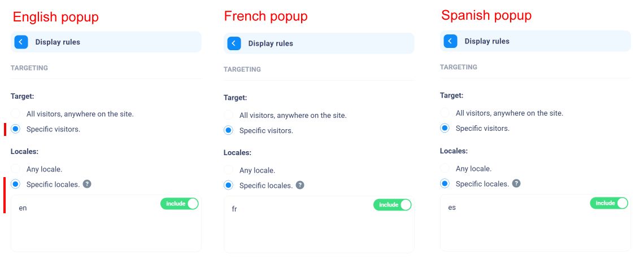Click the locales text box containing 'en'

click(106, 223)
